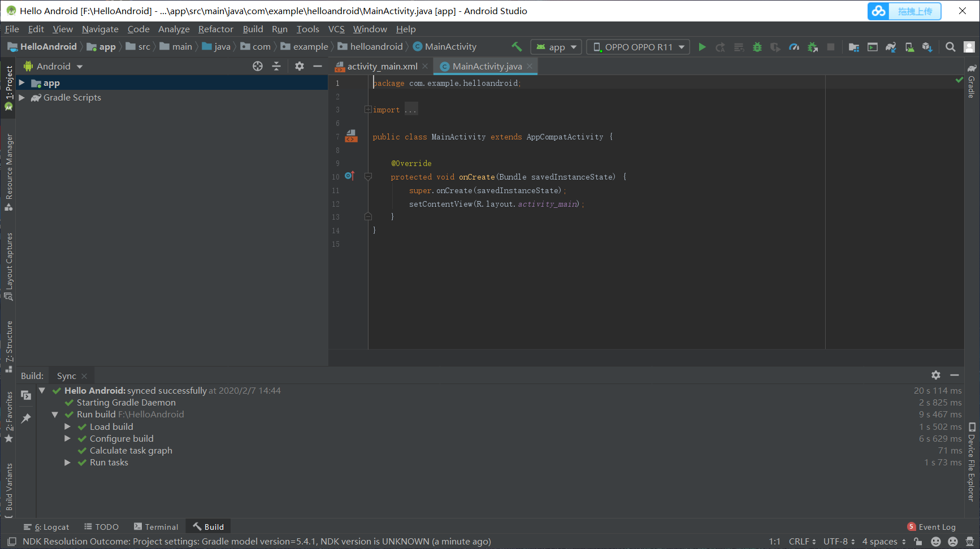Open Project panel settings gear

click(300, 66)
